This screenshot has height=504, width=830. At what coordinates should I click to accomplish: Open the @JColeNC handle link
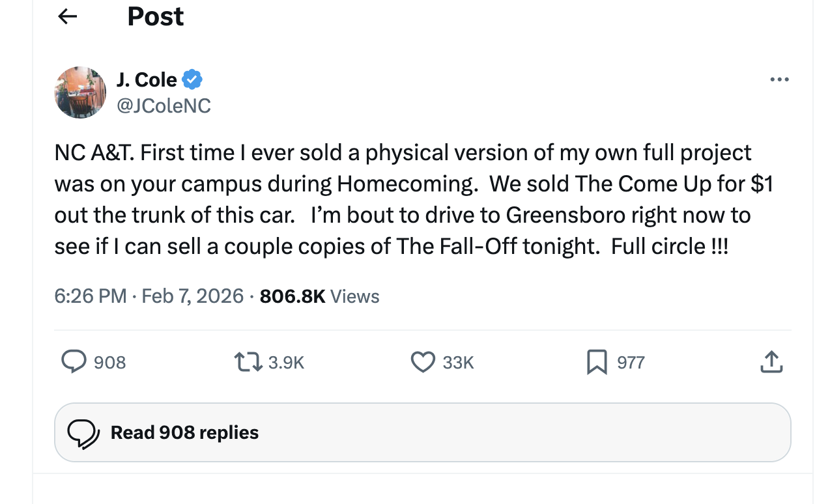(x=164, y=105)
